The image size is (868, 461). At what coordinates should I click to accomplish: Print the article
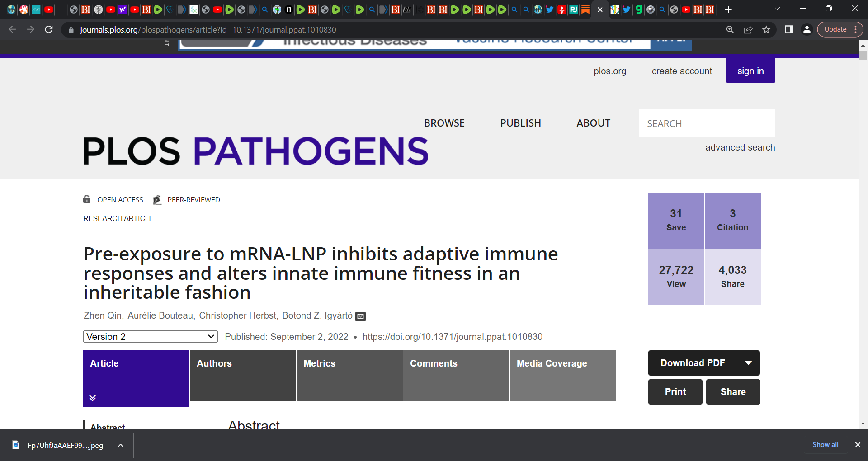[x=675, y=392]
